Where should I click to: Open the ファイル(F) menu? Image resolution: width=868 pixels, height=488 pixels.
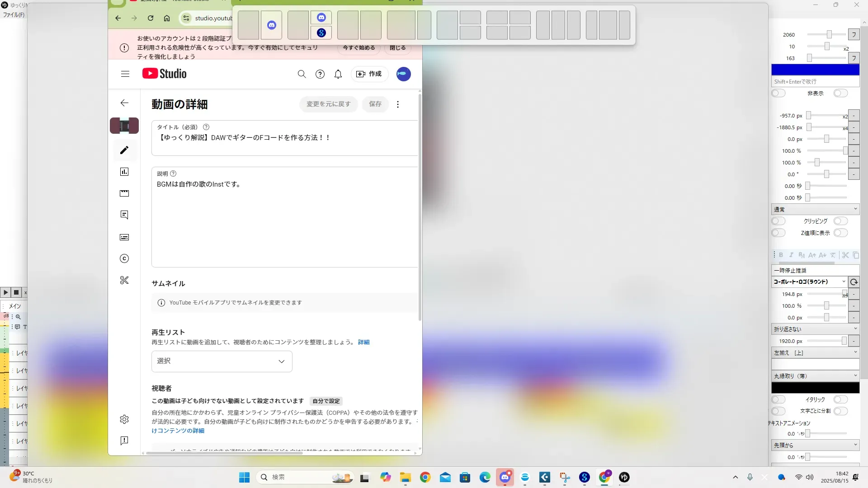tap(14, 15)
